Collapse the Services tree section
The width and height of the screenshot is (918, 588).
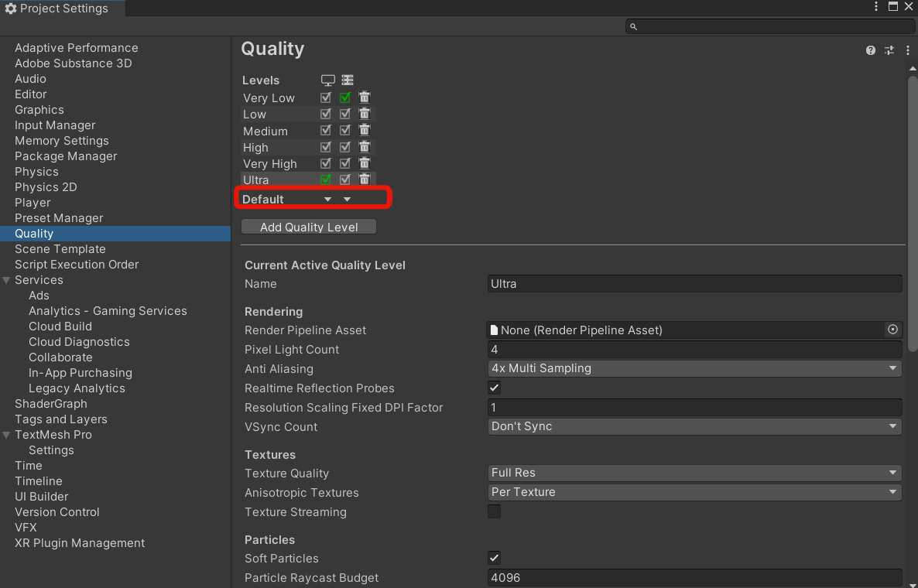point(7,280)
